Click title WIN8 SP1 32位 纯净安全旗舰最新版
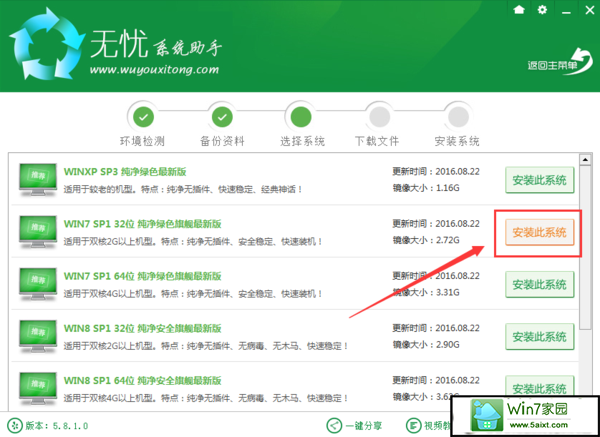Screen dimensions: 600x437 (x=142, y=328)
